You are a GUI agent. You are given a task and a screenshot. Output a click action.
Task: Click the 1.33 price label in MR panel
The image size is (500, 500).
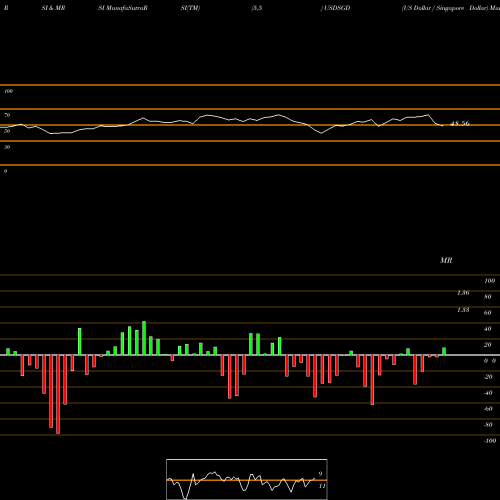[463, 310]
